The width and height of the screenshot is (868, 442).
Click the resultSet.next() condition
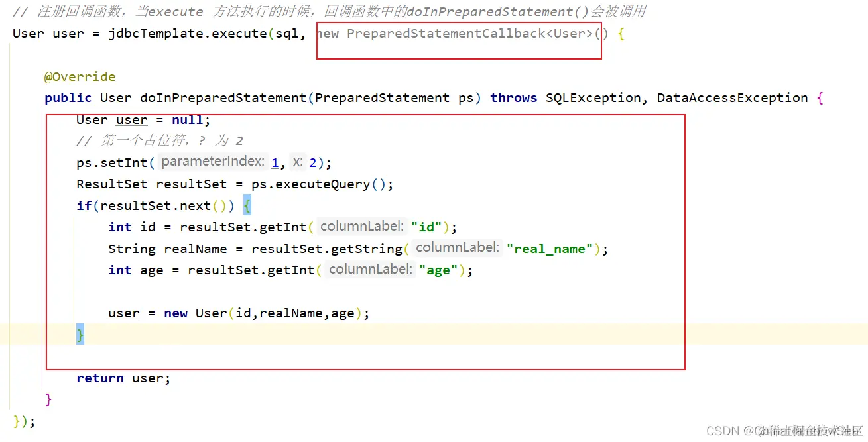(x=163, y=206)
